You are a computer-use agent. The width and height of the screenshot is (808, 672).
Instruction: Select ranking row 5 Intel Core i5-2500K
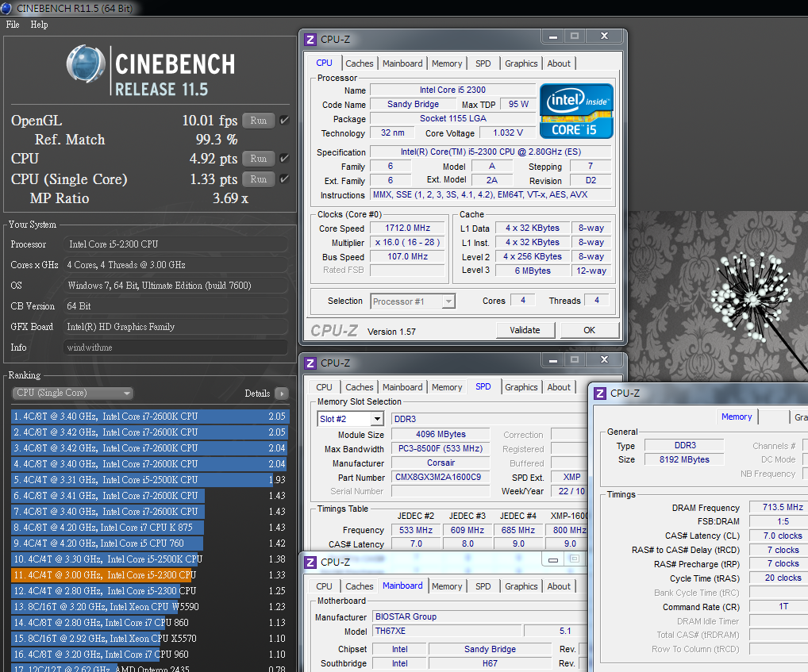[150, 480]
